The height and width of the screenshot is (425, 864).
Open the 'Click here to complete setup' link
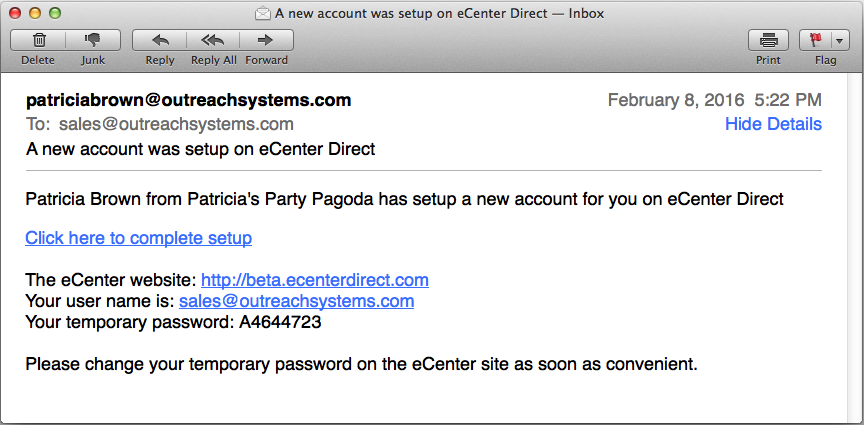139,238
